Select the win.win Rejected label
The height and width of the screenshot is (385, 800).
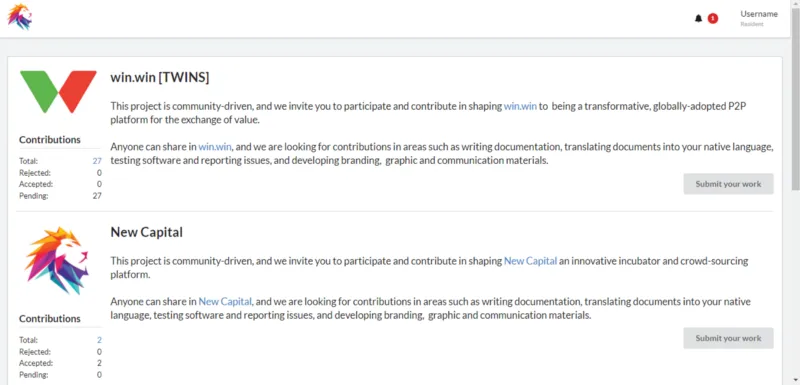click(x=35, y=172)
